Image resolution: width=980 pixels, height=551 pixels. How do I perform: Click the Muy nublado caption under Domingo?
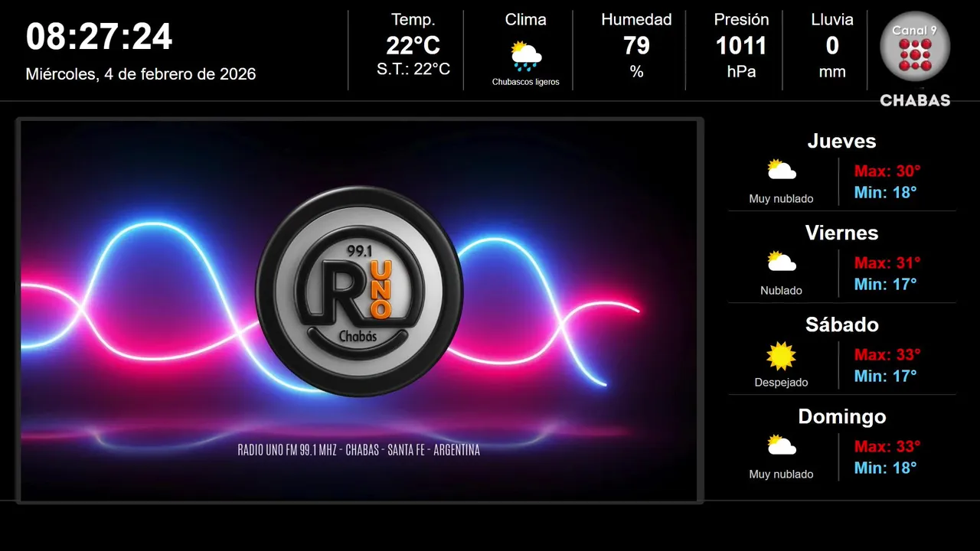click(x=782, y=474)
